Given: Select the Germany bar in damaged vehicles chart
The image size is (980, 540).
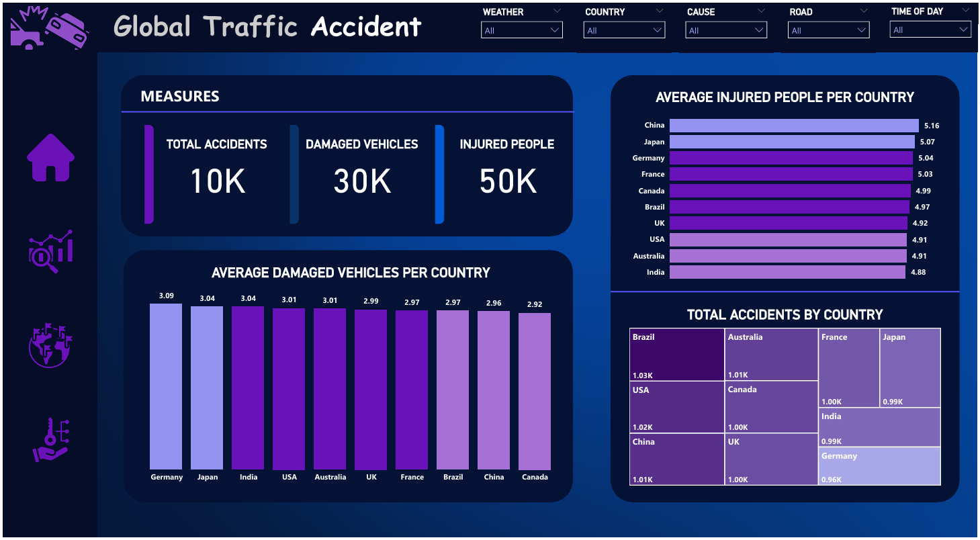Looking at the screenshot, I should [x=166, y=386].
